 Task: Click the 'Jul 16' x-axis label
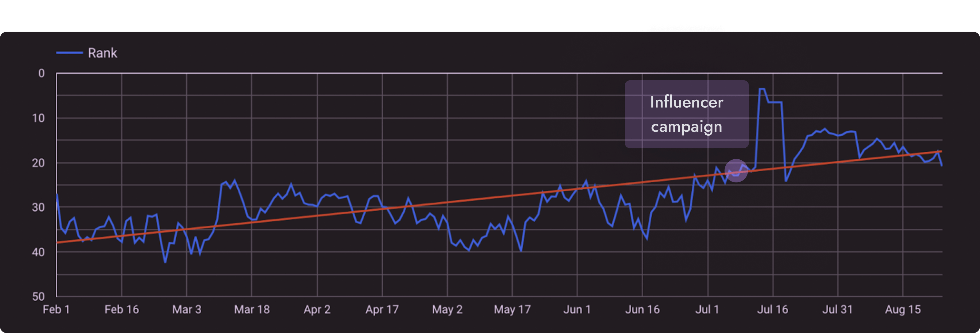[x=772, y=310]
